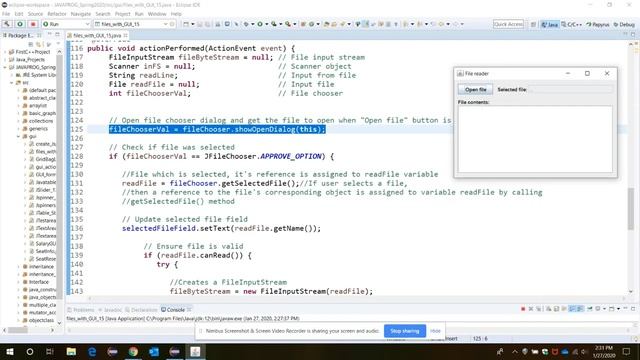Open the Navigate menu
Viewport: 640px width, 360px height.
point(81,14)
